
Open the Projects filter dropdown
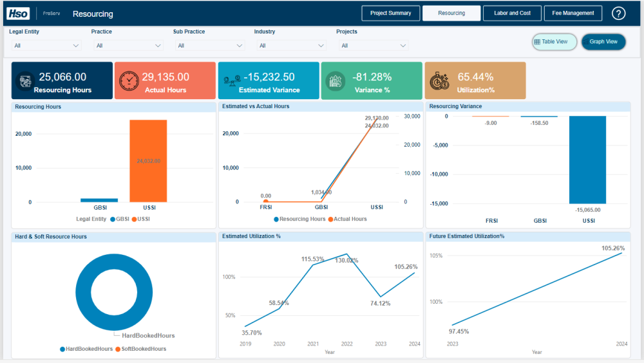374,46
